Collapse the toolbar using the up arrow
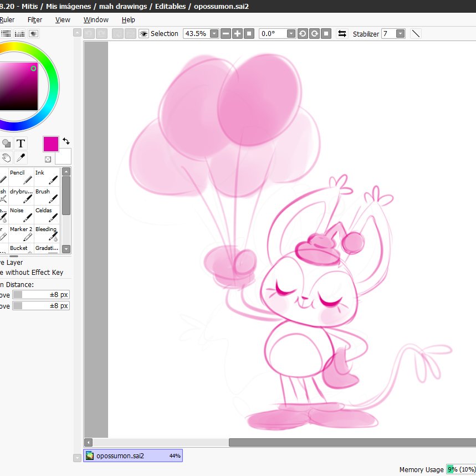Image resolution: width=476 pixels, height=476 pixels. click(77, 33)
